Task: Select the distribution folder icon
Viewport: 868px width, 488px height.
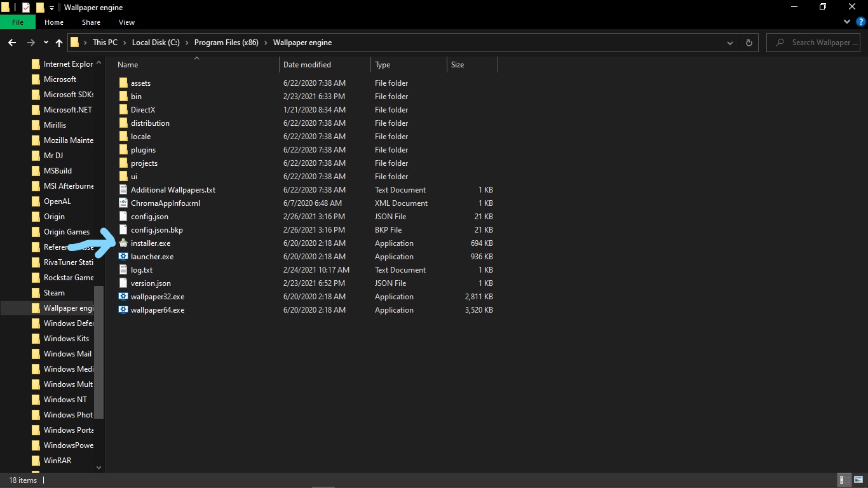Action: click(x=123, y=123)
